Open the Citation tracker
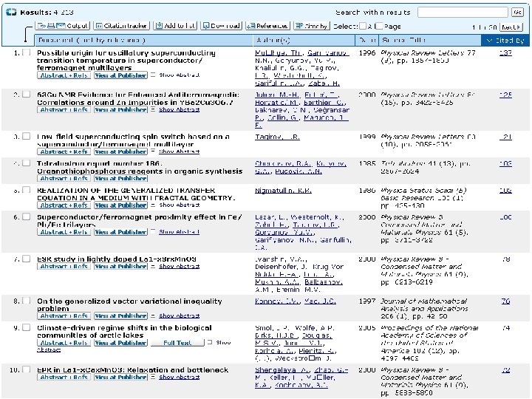The image size is (532, 399). [x=121, y=26]
